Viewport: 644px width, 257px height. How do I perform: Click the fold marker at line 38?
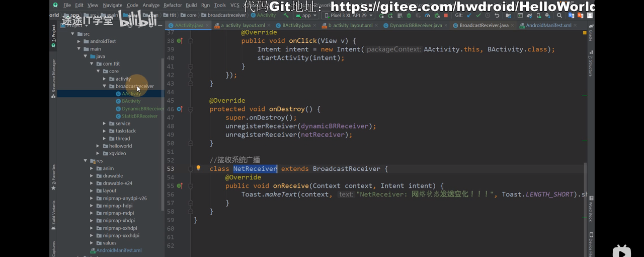[191, 41]
